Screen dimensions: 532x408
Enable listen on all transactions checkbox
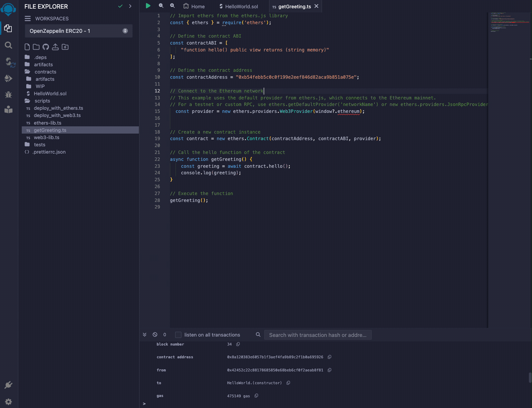(178, 335)
